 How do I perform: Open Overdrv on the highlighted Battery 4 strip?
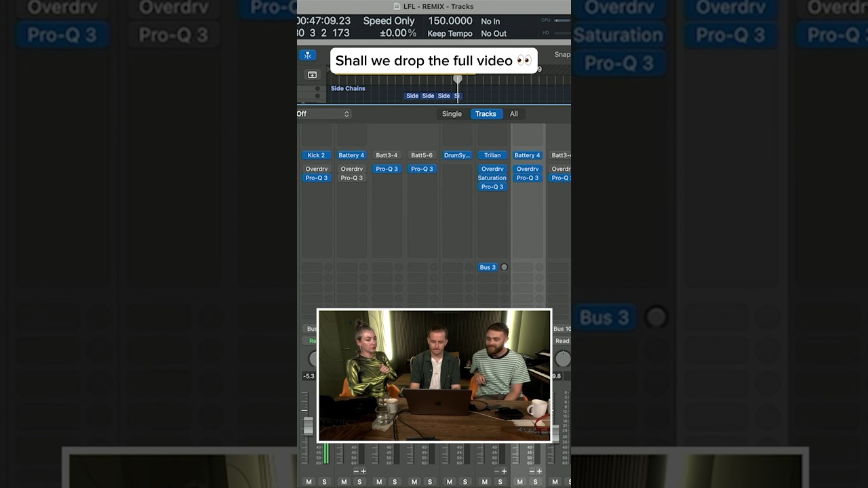point(528,169)
